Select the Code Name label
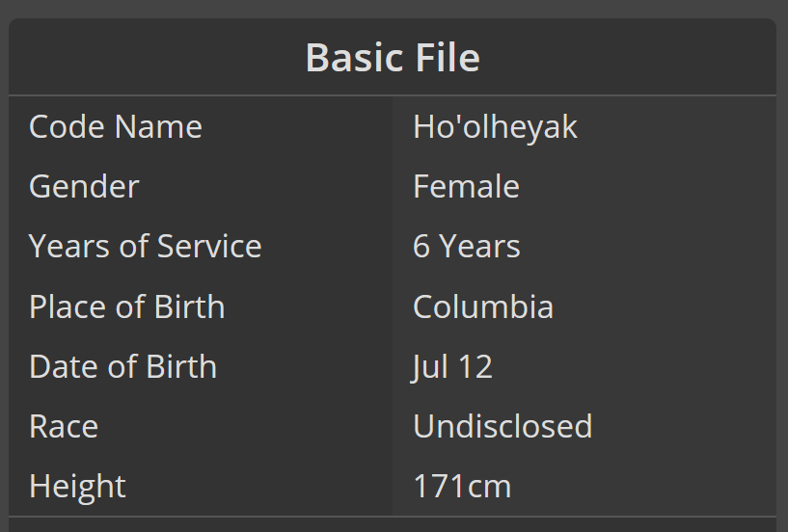The image size is (788, 532). 116,126
